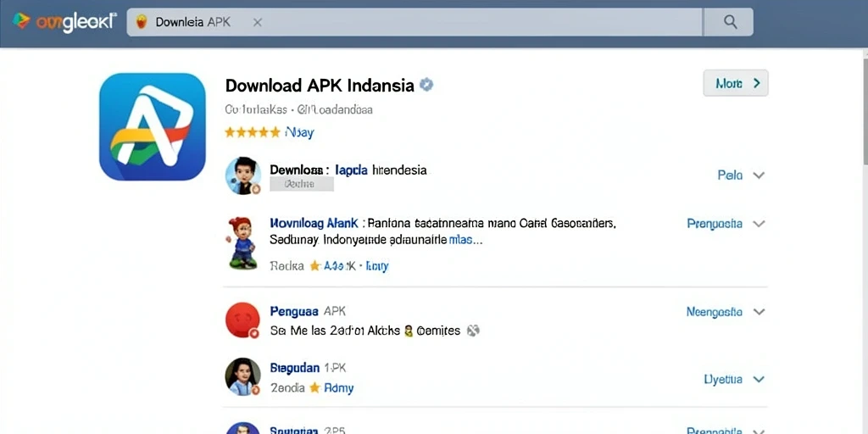
Task: Click the magnifying glass search button
Action: click(x=730, y=22)
